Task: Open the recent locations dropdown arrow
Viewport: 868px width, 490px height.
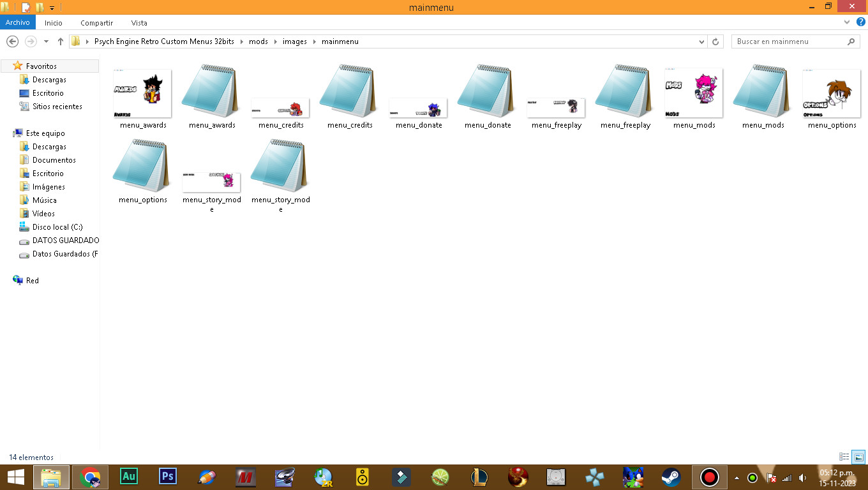Action: pos(46,41)
